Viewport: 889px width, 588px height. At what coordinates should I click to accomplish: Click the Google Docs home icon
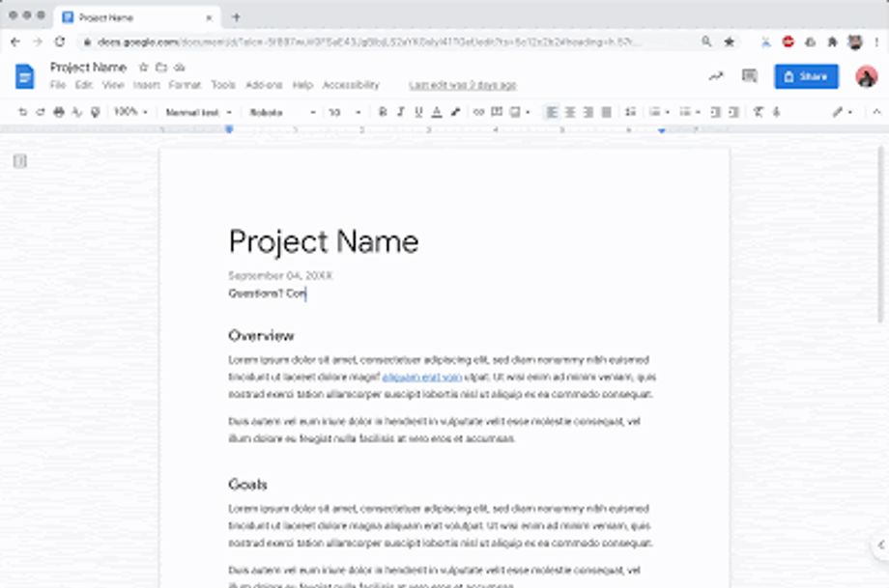tap(24, 76)
